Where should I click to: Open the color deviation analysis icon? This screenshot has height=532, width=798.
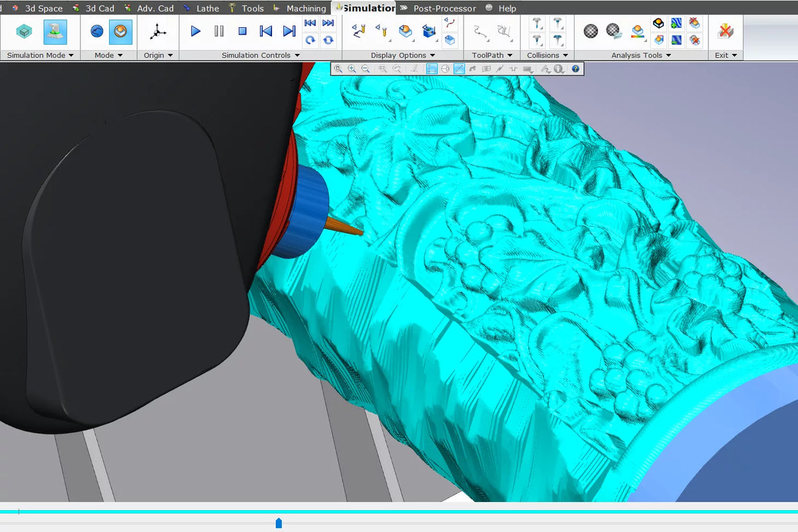[x=637, y=31]
